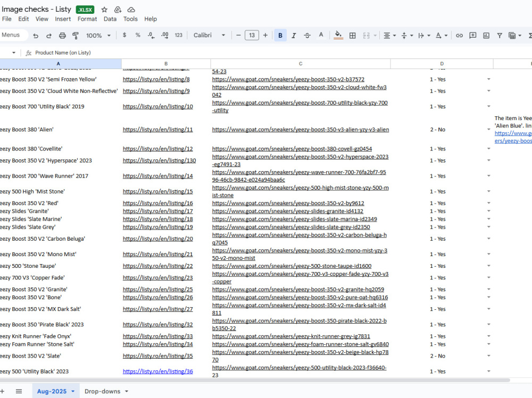Star the document
Viewport: 532px width, 398px height.
tap(104, 10)
